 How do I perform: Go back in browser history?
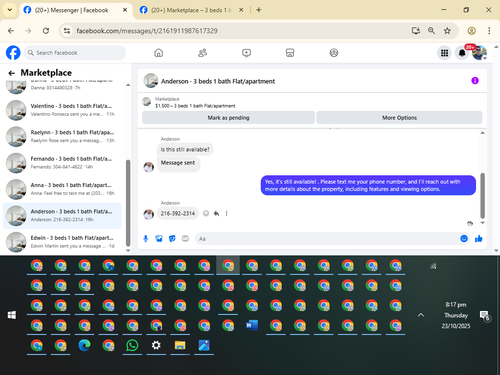pos(11,31)
